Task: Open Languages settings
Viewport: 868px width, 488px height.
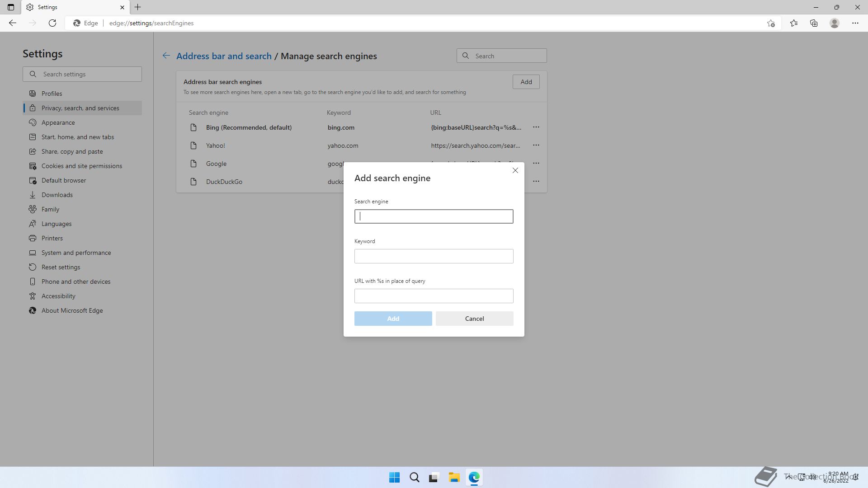Action: tap(82, 224)
